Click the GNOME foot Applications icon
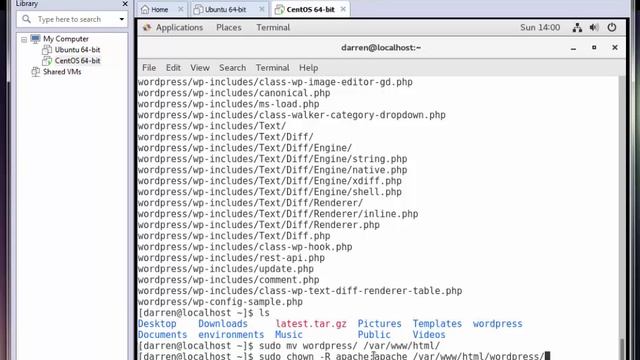Viewport: 640px width, 360px height. click(147, 28)
